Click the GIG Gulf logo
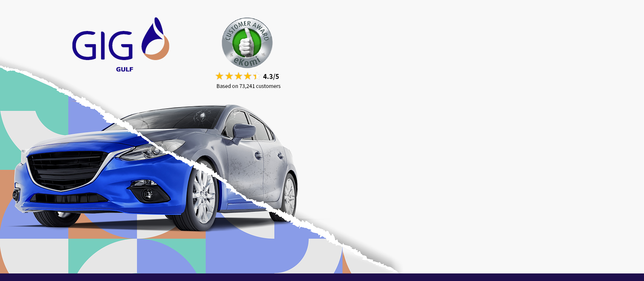 pyautogui.click(x=121, y=44)
